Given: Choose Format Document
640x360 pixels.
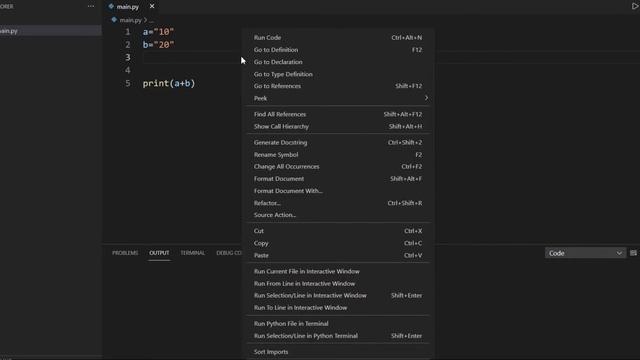Looking at the screenshot, I should [x=338, y=179].
